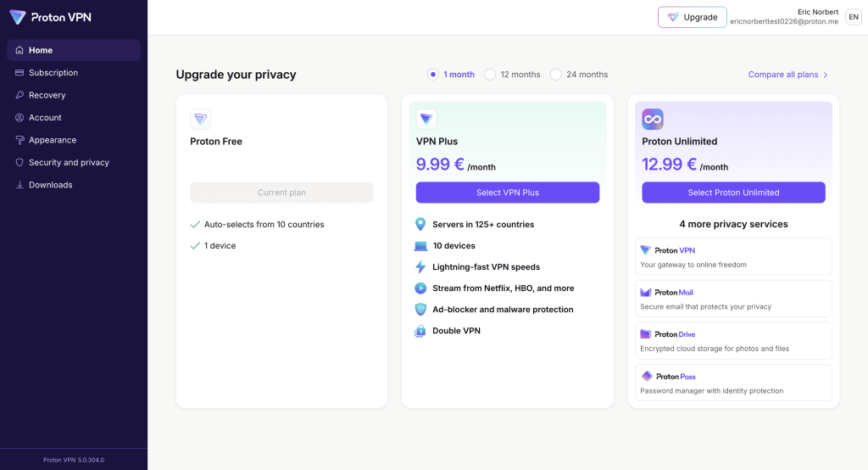Click checkmark beside 1 device
This screenshot has width=868, height=470.
pos(195,245)
